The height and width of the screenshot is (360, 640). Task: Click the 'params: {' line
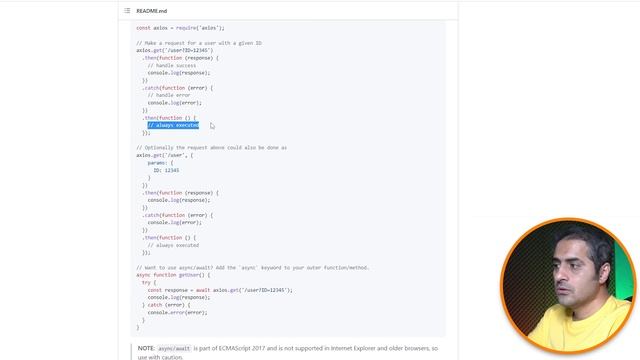pyautogui.click(x=160, y=162)
